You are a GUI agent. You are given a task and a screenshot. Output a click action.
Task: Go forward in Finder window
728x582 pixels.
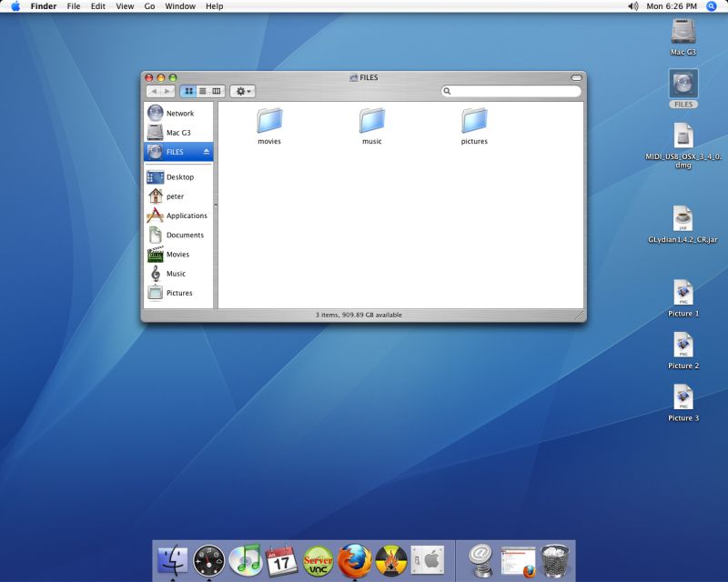point(167,92)
